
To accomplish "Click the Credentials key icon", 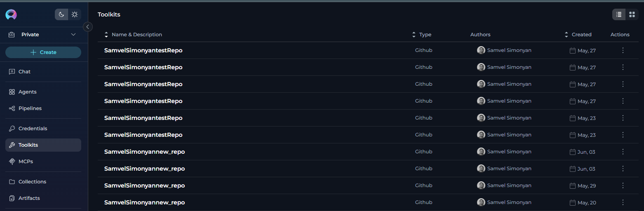I will 12,129.
